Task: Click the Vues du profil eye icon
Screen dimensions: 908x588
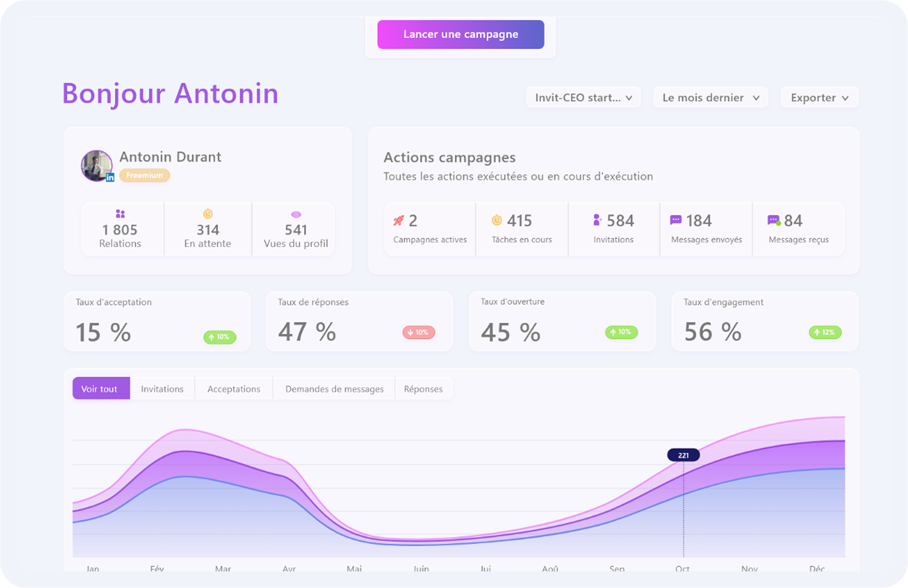Action: [x=296, y=214]
